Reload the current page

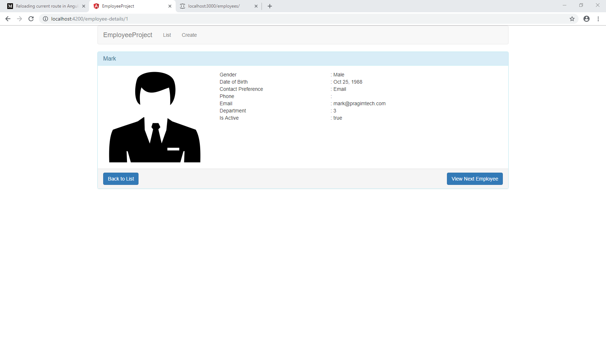(31, 19)
